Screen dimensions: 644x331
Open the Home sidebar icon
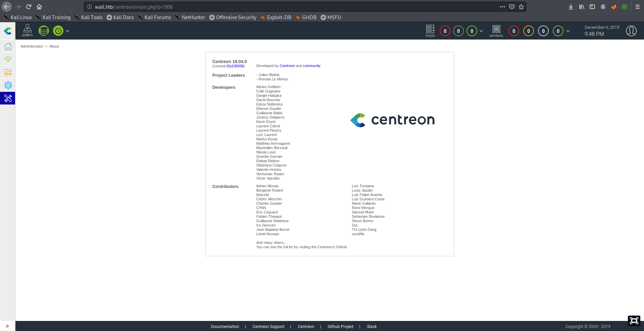tap(8, 46)
